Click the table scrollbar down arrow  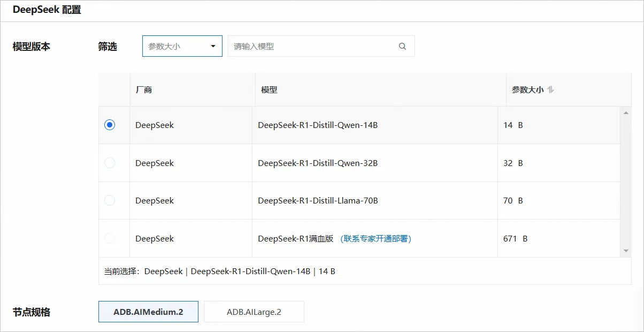point(626,251)
